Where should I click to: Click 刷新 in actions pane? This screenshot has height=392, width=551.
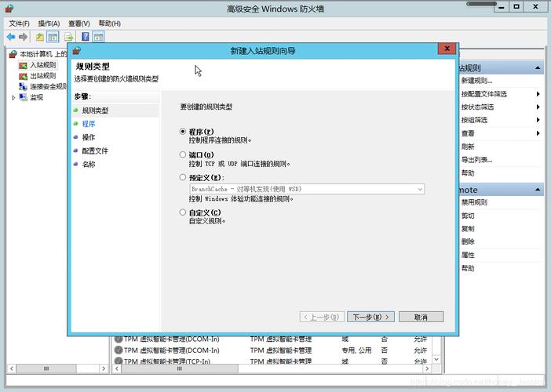point(468,147)
